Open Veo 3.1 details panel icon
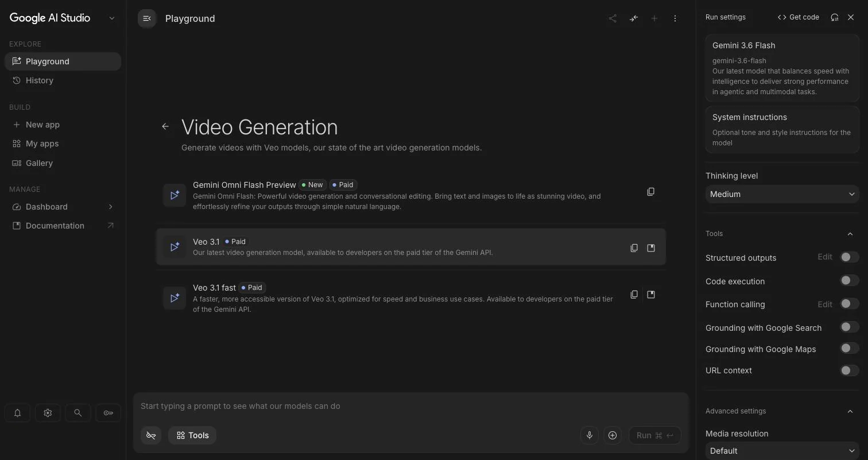 pos(651,248)
